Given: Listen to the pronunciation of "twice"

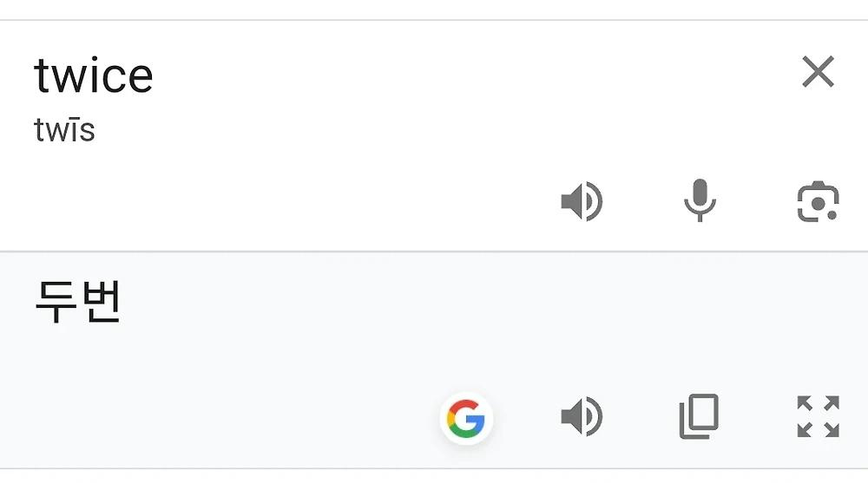Looking at the screenshot, I should point(582,201).
